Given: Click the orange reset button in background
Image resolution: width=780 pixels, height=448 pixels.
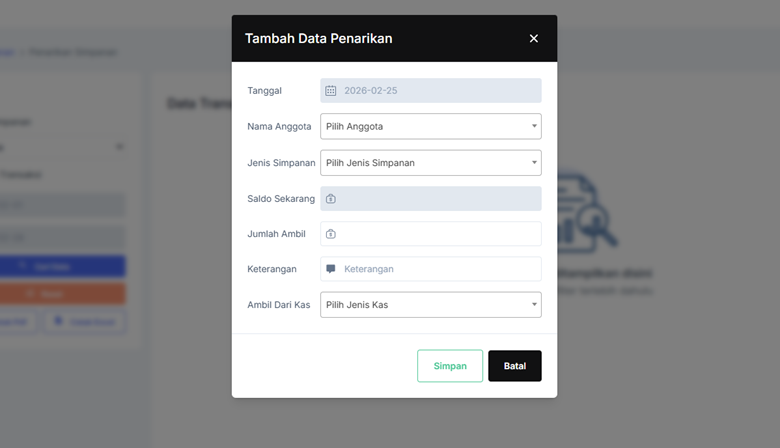Looking at the screenshot, I should click(x=62, y=294).
